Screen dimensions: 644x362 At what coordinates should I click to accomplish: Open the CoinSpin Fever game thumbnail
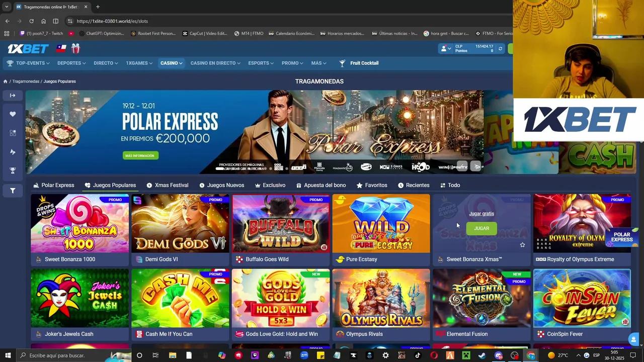point(582,298)
